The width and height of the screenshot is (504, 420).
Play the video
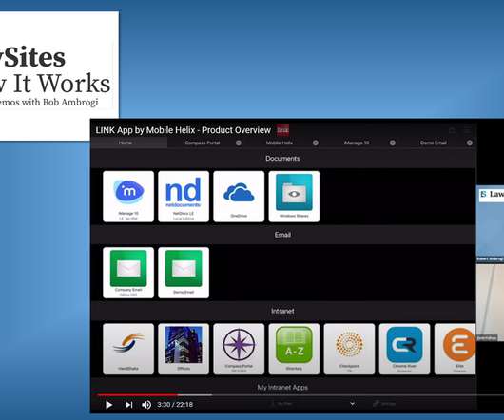[109, 405]
